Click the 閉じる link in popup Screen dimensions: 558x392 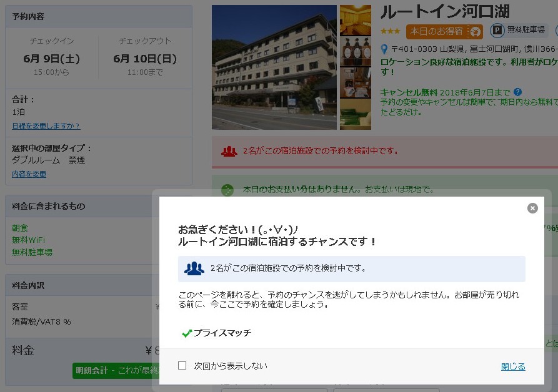pyautogui.click(x=513, y=366)
